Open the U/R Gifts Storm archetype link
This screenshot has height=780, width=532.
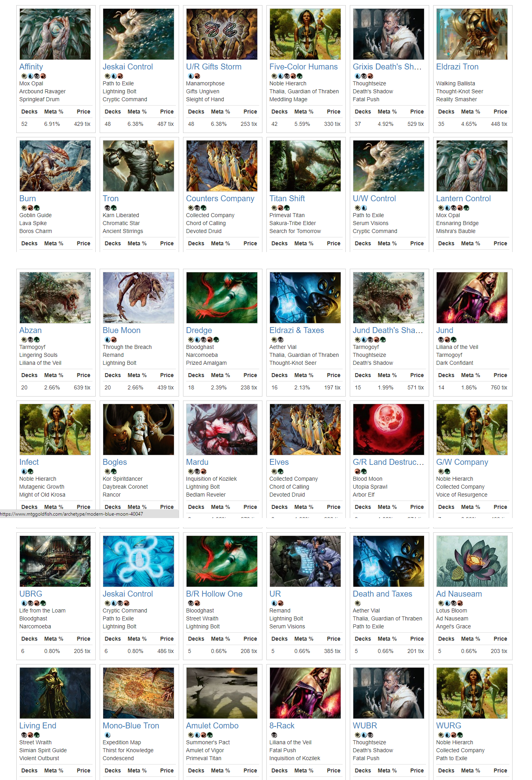214,67
